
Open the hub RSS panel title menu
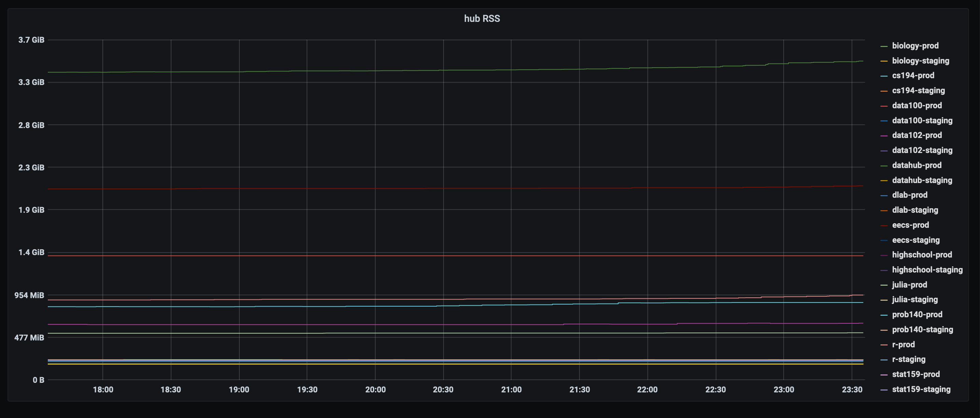(482, 18)
